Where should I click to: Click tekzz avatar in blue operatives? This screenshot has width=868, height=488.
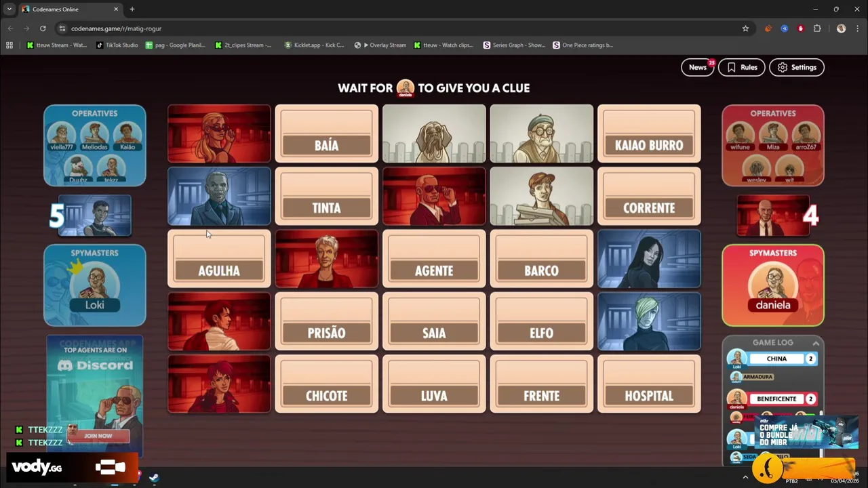point(111,167)
